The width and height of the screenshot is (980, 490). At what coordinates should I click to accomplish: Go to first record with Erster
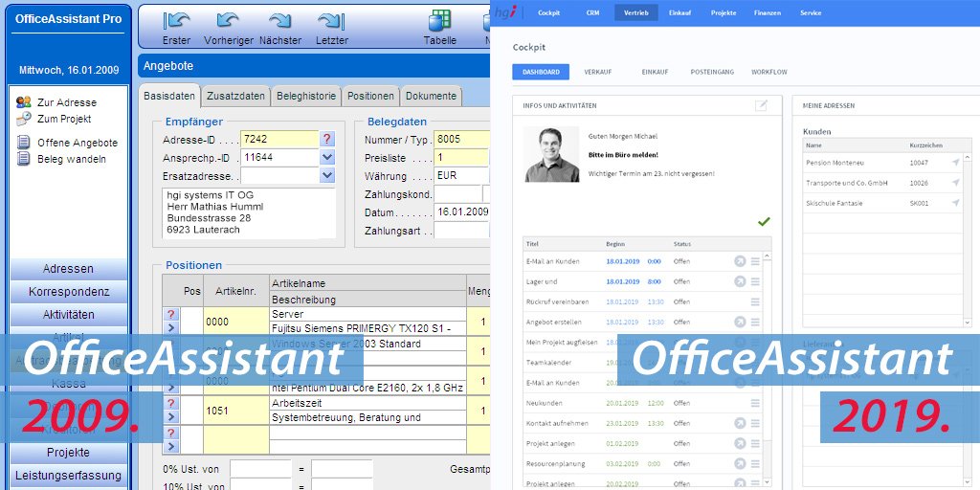176,28
